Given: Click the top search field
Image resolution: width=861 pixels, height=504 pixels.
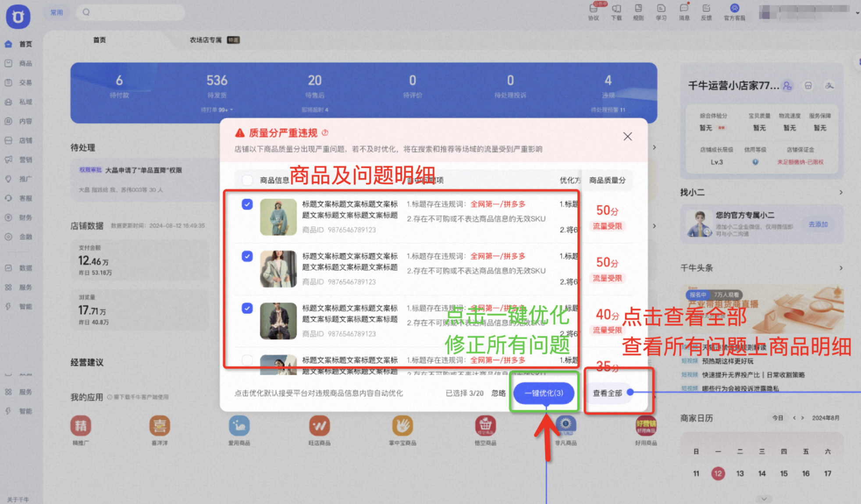Looking at the screenshot, I should pyautogui.click(x=131, y=12).
